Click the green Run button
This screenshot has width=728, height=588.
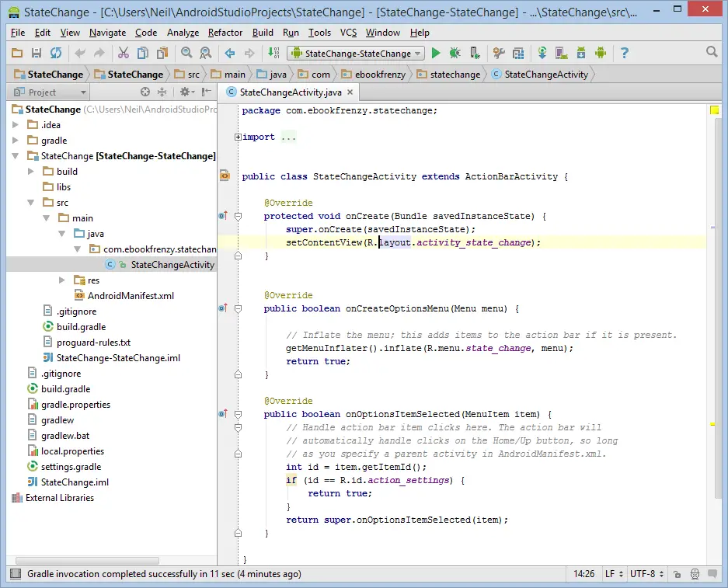435,53
